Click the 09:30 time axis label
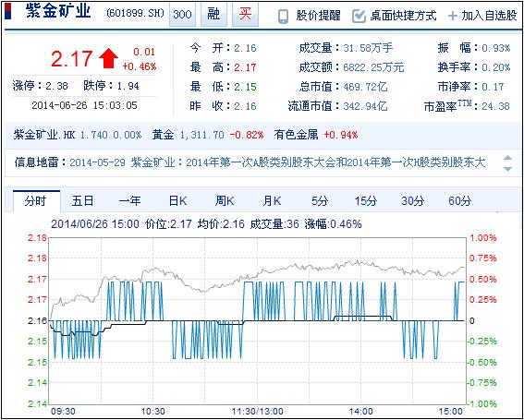The width and height of the screenshot is (524, 420). [x=63, y=411]
